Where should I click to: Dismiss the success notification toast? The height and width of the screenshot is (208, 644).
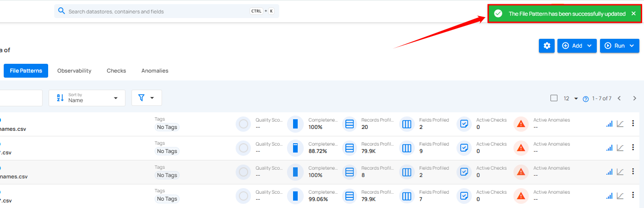coord(633,13)
